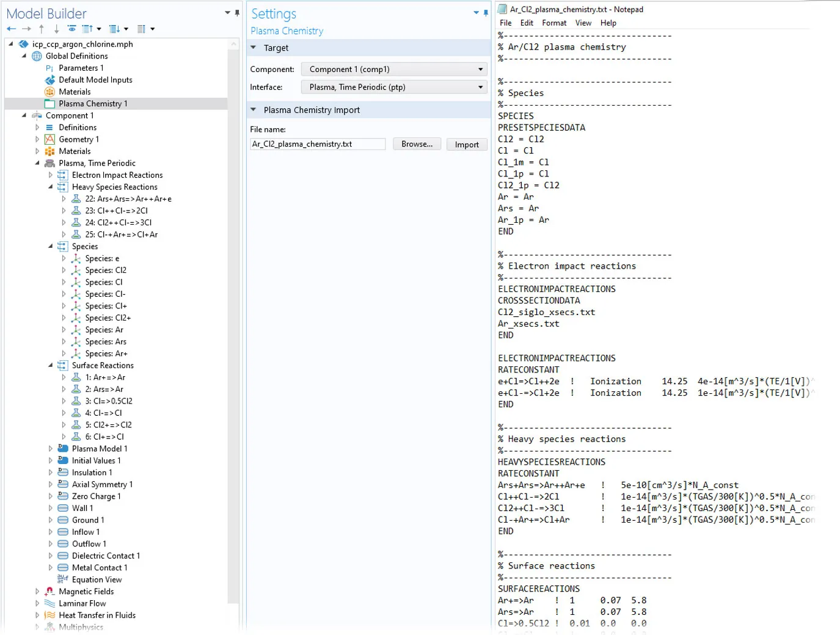Click the back arrow in Model Builder
The height and width of the screenshot is (635, 840).
coord(11,29)
